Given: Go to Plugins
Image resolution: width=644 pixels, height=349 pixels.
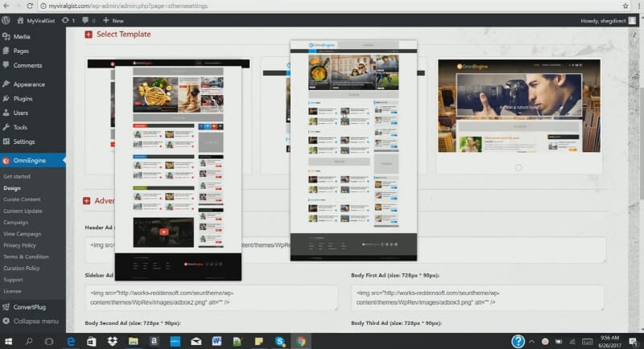Looking at the screenshot, I should 23,98.
